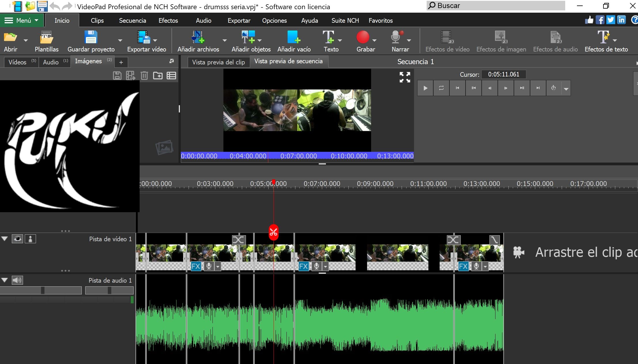Toggle the eye visibility on Pista de vídeo 1
Image resolution: width=638 pixels, height=364 pixels.
(x=17, y=239)
